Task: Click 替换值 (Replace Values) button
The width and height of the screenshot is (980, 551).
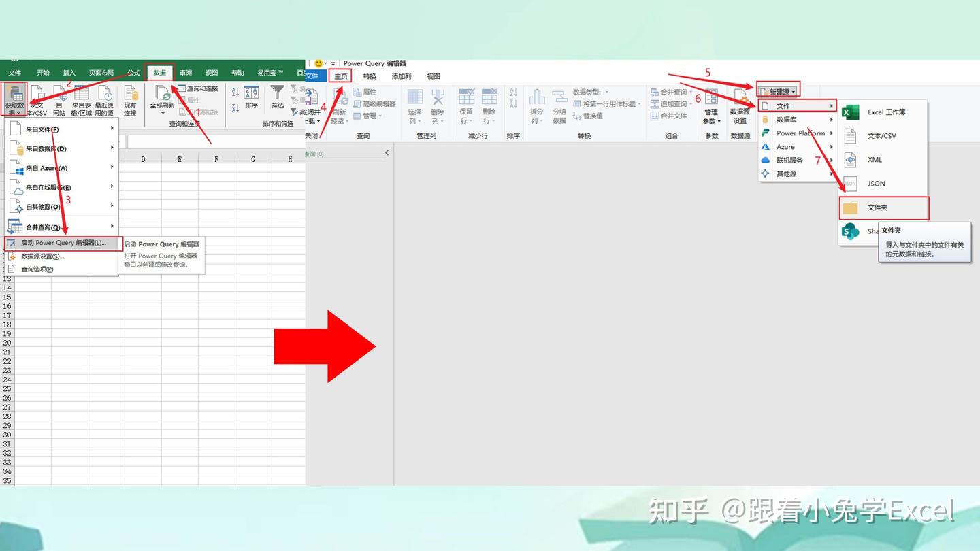Action: pyautogui.click(x=588, y=116)
